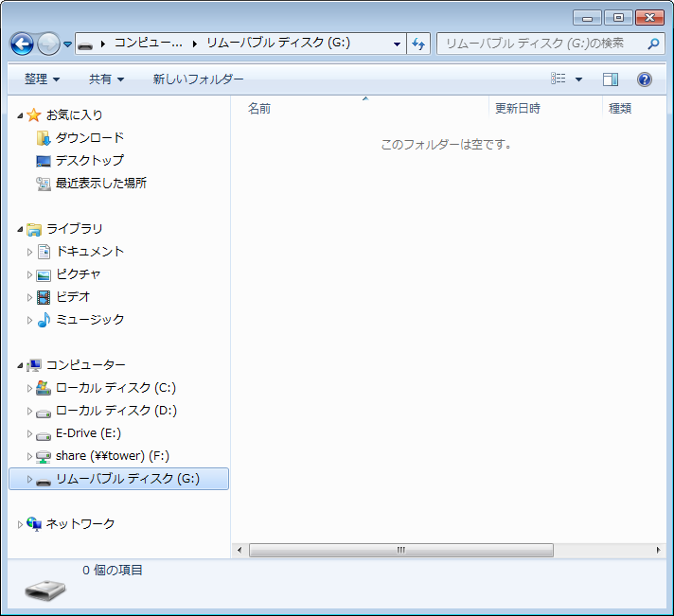The height and width of the screenshot is (616, 674).
Task: Click the ローカル ディスク (C:) drive icon
Action: coord(44,388)
